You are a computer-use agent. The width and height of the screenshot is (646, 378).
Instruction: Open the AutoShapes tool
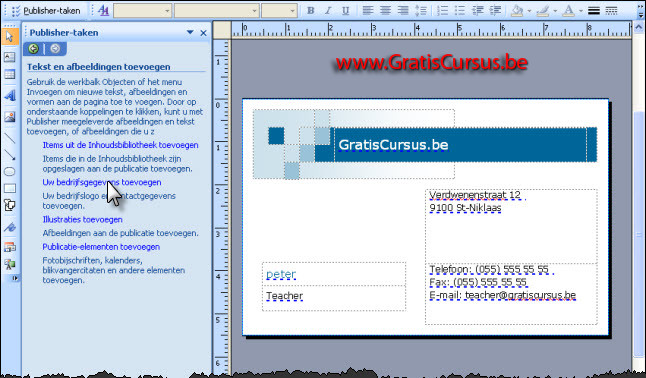point(9,205)
